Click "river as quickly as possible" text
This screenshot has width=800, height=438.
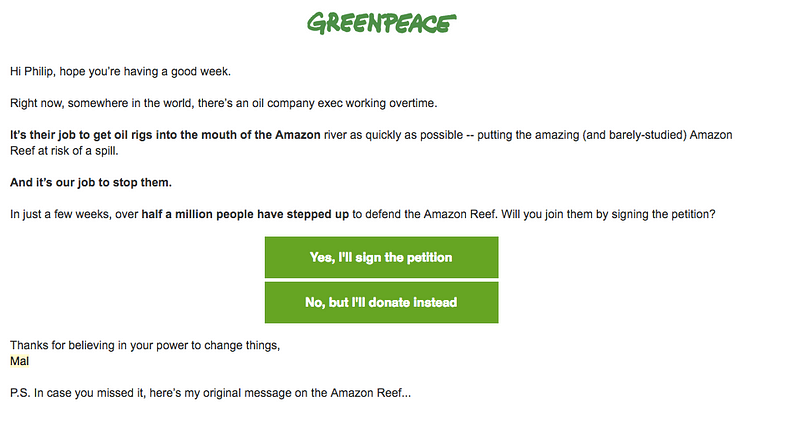(x=393, y=135)
